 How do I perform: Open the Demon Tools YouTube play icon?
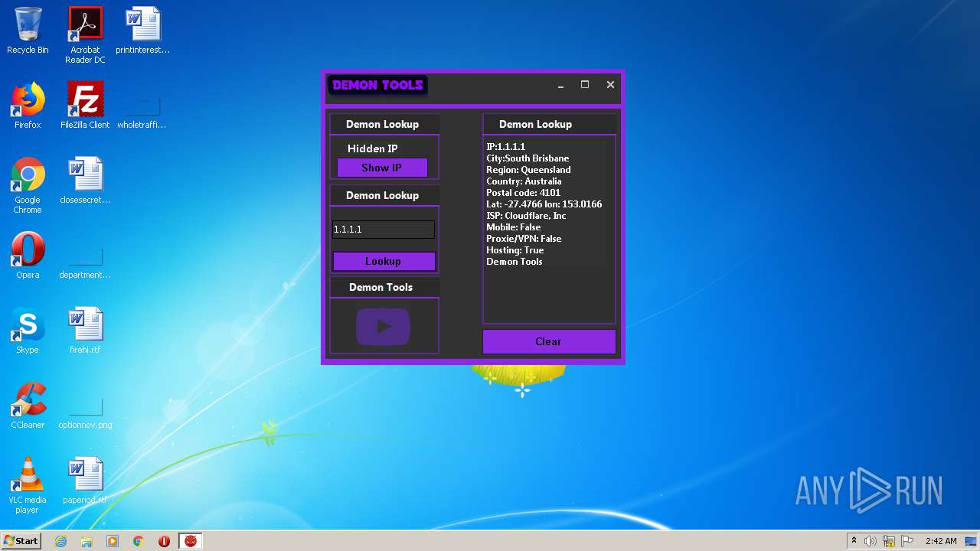pos(383,327)
